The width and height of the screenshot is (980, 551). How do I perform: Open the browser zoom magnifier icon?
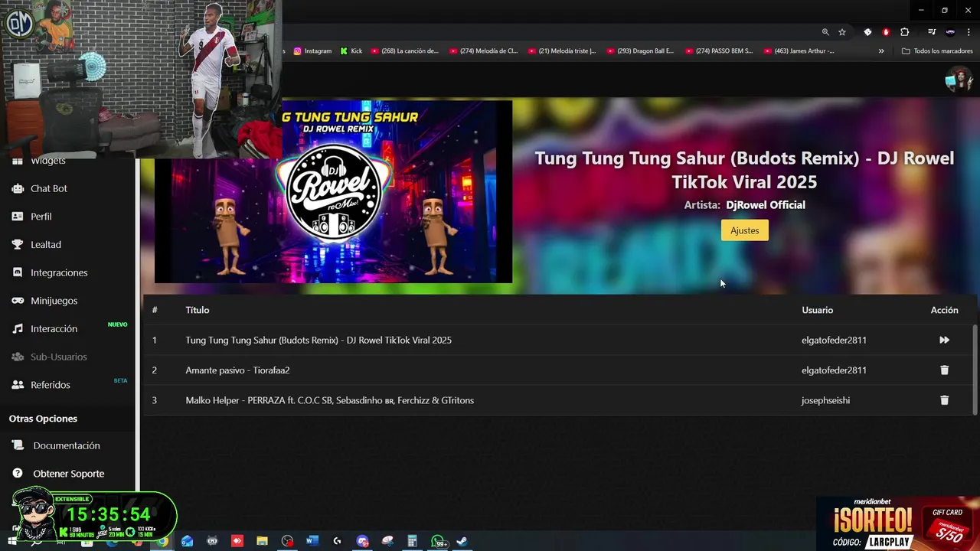pyautogui.click(x=825, y=32)
